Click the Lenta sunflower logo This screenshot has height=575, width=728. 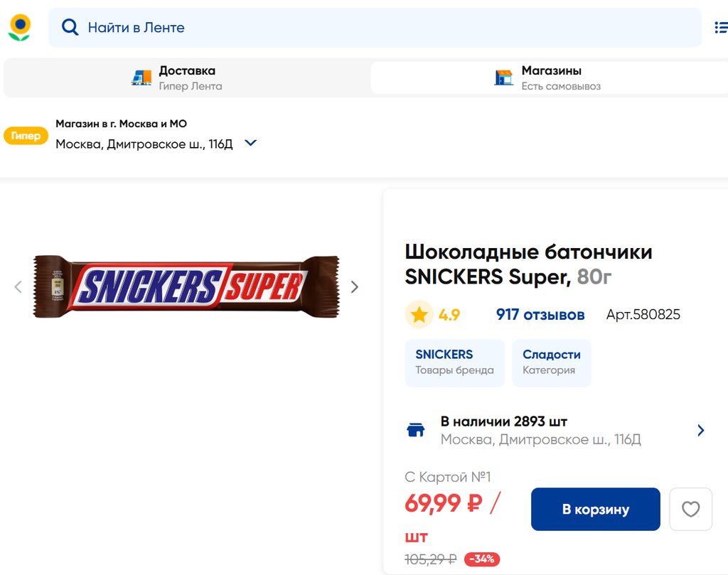[19, 28]
